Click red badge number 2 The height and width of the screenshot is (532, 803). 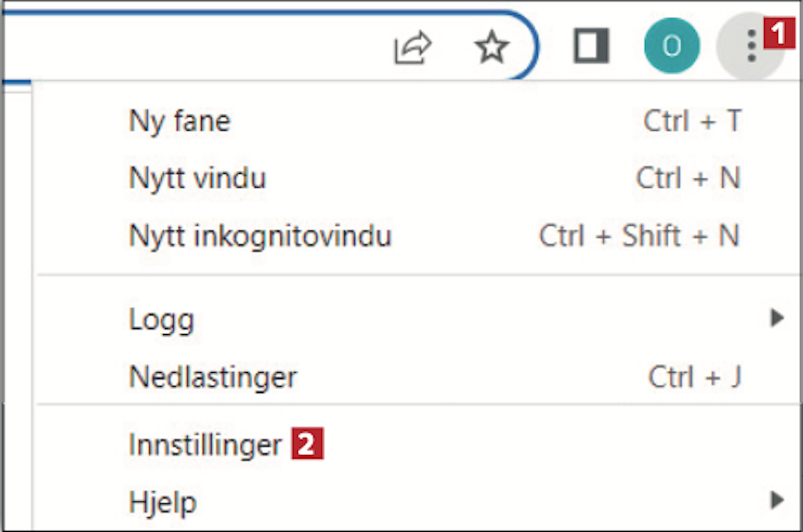pos(307,443)
